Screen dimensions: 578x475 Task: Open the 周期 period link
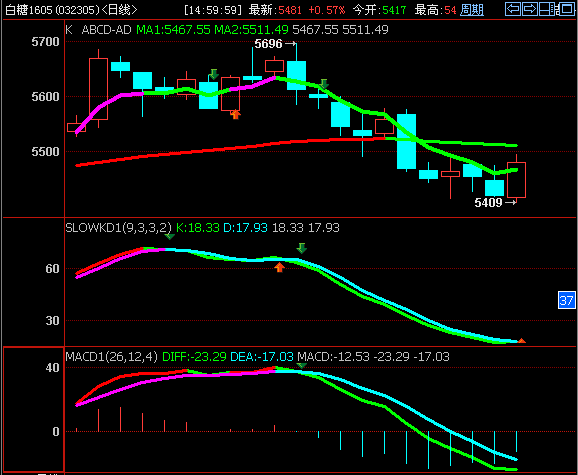472,10
